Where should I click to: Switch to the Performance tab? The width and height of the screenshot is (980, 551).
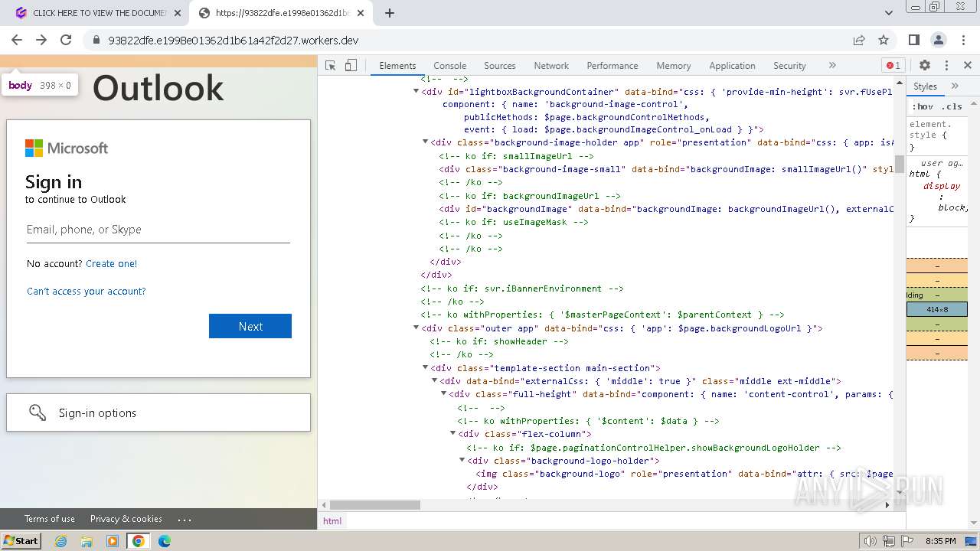(612, 66)
